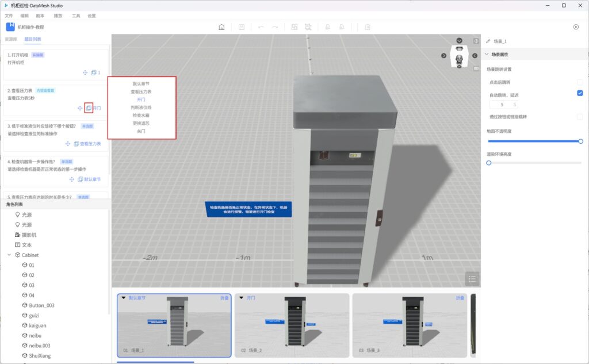Click the play preview icon at top right
This screenshot has height=364, width=589.
click(x=576, y=27)
